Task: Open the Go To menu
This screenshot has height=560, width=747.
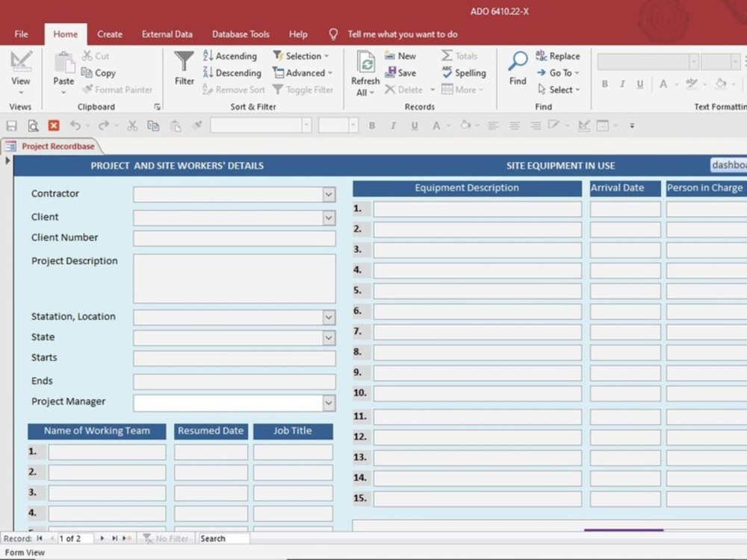Action: (557, 73)
